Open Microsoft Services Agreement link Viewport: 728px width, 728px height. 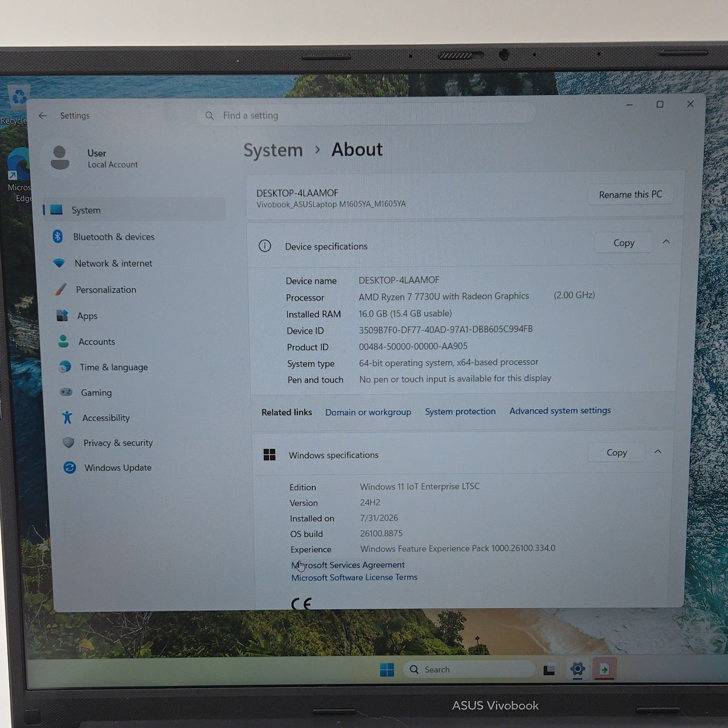pos(348,565)
